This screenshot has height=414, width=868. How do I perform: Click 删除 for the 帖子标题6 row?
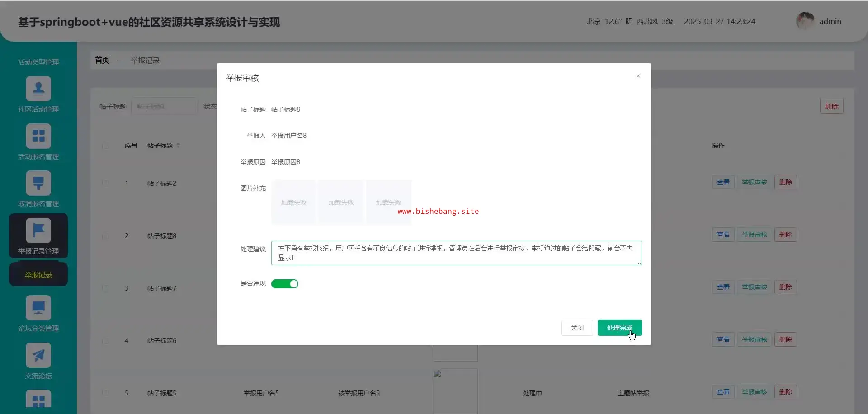(785, 339)
